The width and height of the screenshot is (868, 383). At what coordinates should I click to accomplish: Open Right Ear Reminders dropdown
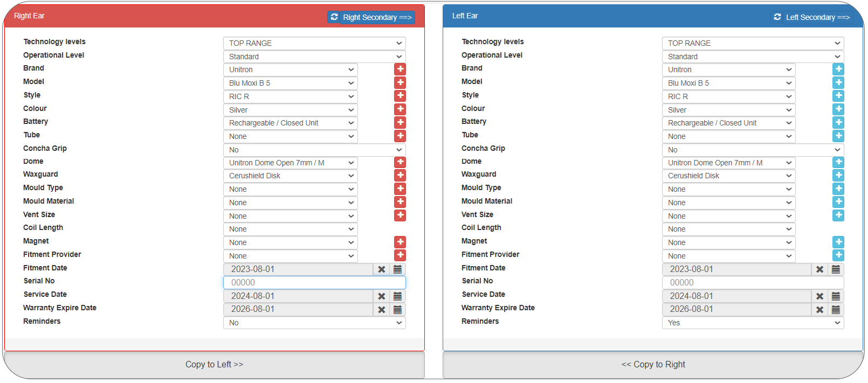click(x=314, y=323)
